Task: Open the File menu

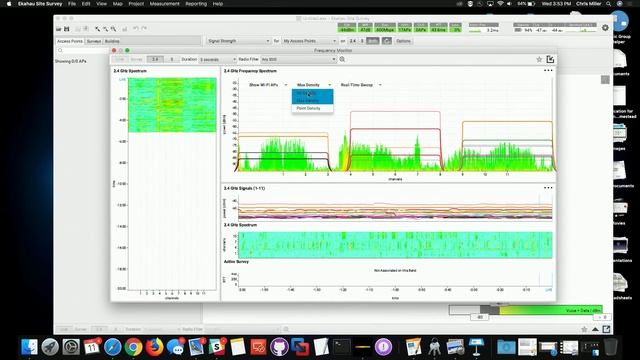Action: pyautogui.click(x=72, y=4)
